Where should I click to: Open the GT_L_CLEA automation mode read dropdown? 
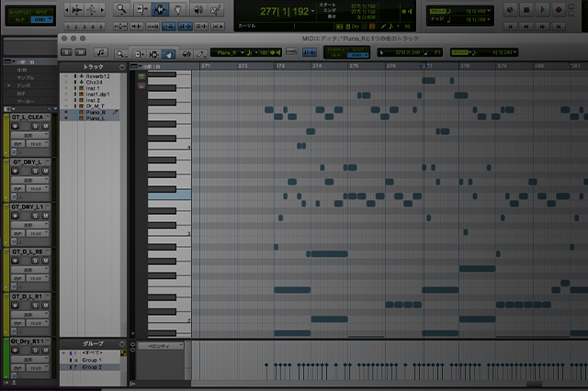(38, 144)
